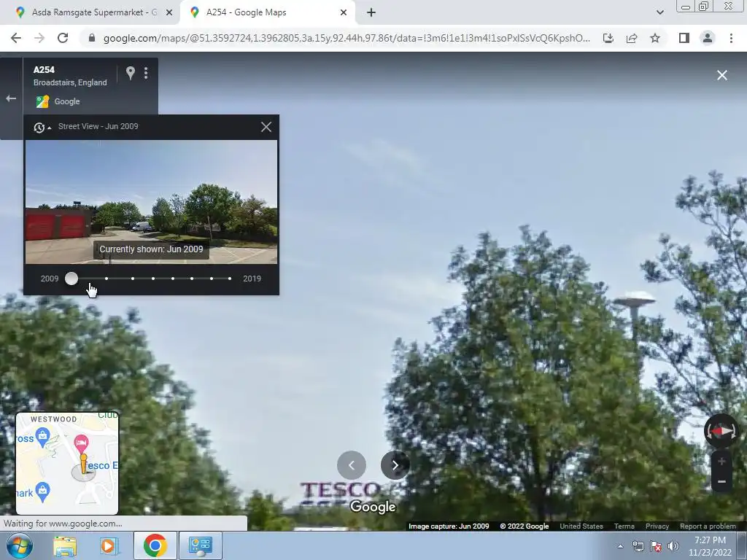Open the volume speaker tray icon
The width and height of the screenshot is (747, 560).
point(673,546)
